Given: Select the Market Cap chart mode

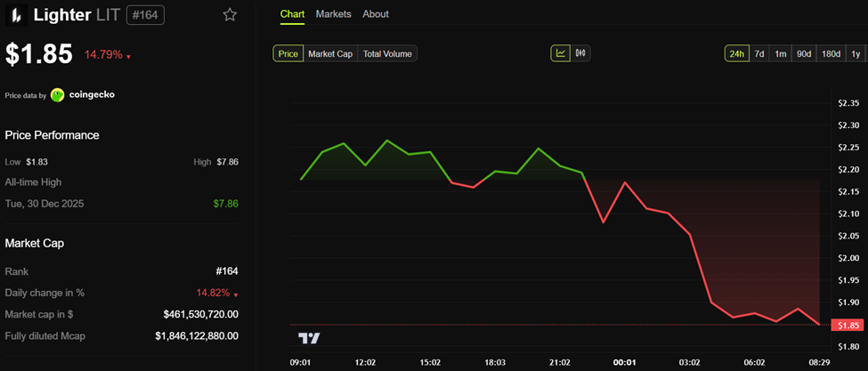Looking at the screenshot, I should pos(330,53).
